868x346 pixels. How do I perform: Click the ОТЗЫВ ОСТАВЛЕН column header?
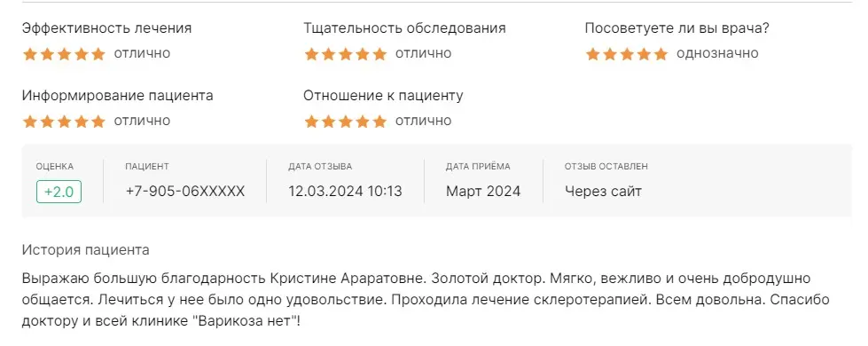pos(606,167)
